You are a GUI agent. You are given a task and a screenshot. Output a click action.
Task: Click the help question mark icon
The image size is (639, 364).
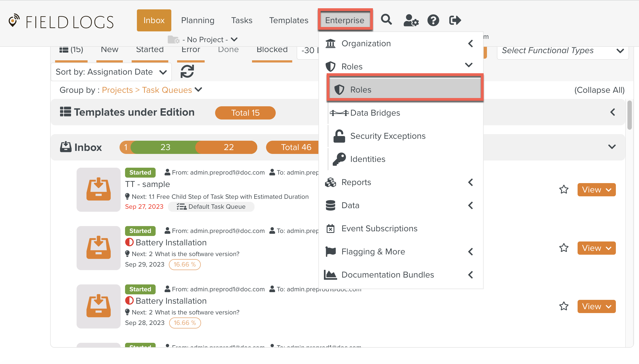pos(433,20)
